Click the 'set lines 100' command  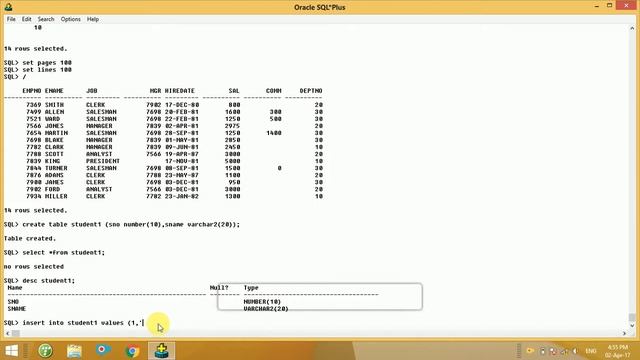pyautogui.click(x=47, y=70)
